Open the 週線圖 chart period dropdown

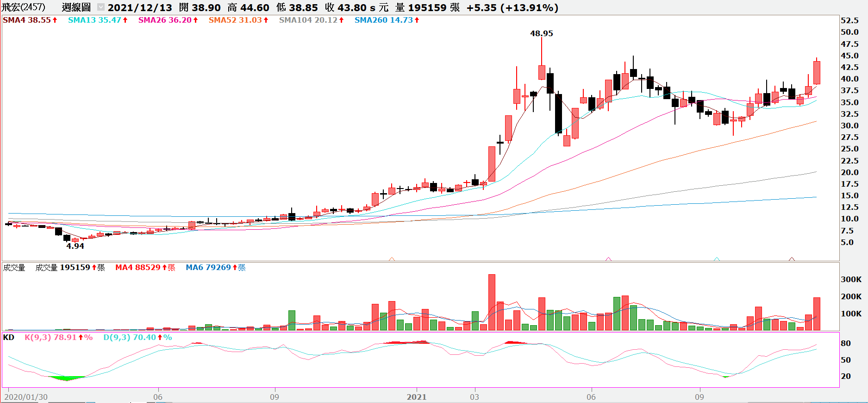(100, 7)
